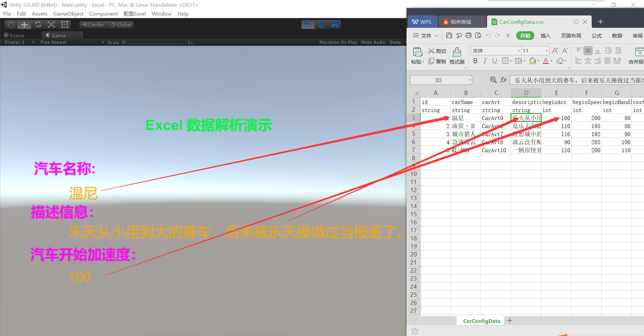The image size is (644, 336).
Task: Click the yellow fill color bucket
Action: [532, 61]
